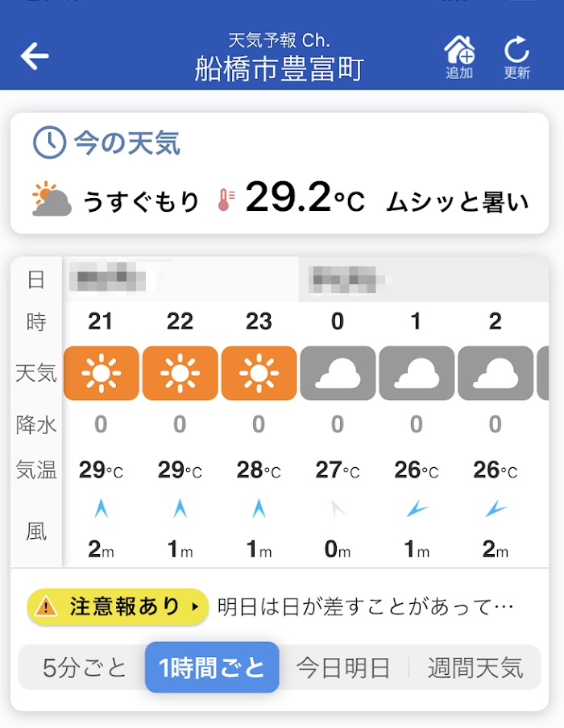This screenshot has width=564, height=728.
Task: Tap the cloudy icon at 0:00
Action: (x=338, y=372)
